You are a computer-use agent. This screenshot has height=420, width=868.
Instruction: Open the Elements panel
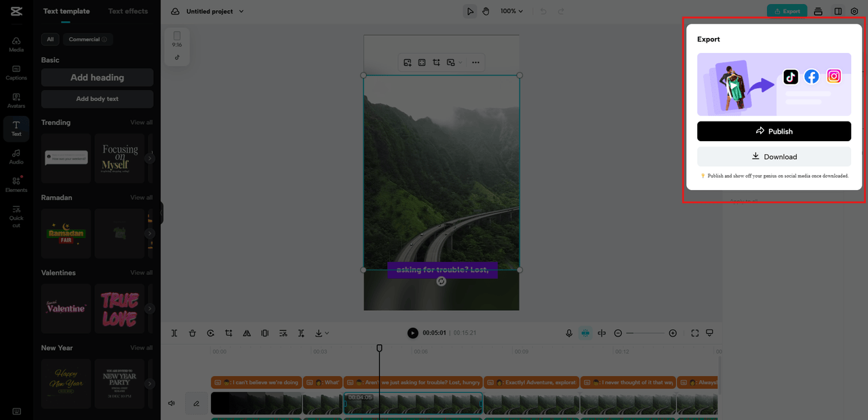coord(16,185)
